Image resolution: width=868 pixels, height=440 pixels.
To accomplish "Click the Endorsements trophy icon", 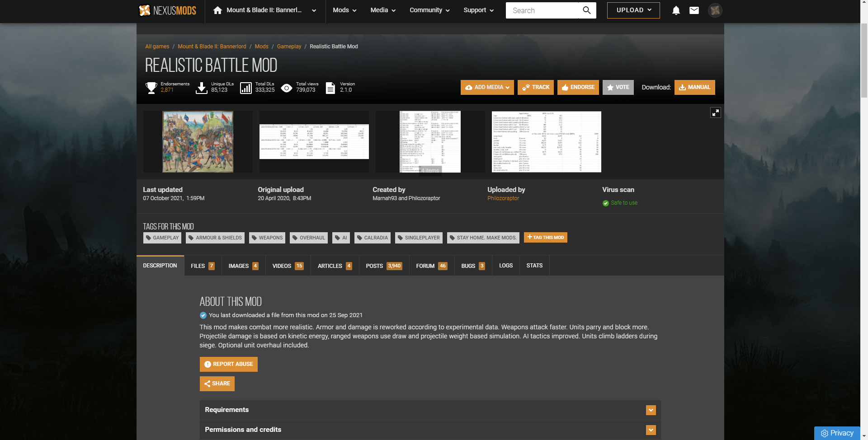I will [x=151, y=88].
